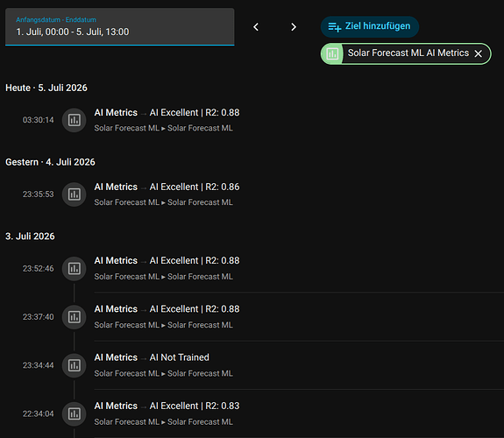Click the green chart icon in the Solar Forecast chip
Screen dimensions: 504x438
pyautogui.click(x=332, y=53)
